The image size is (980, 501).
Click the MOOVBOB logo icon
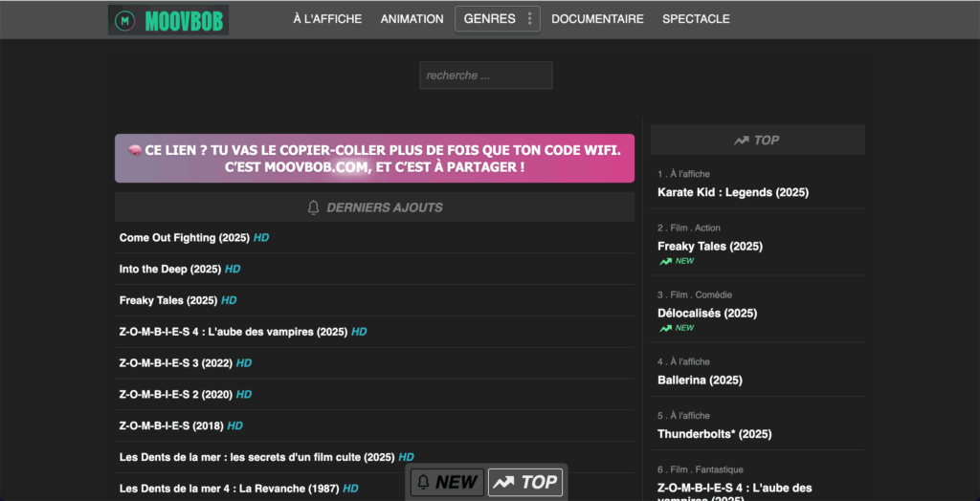[x=123, y=19]
